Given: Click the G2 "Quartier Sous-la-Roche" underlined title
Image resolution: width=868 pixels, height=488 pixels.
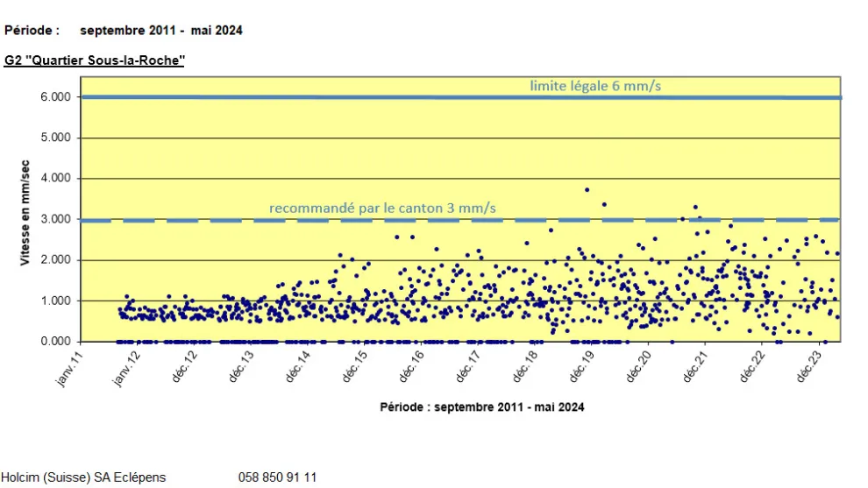Looking at the screenshot, I should (95, 60).
